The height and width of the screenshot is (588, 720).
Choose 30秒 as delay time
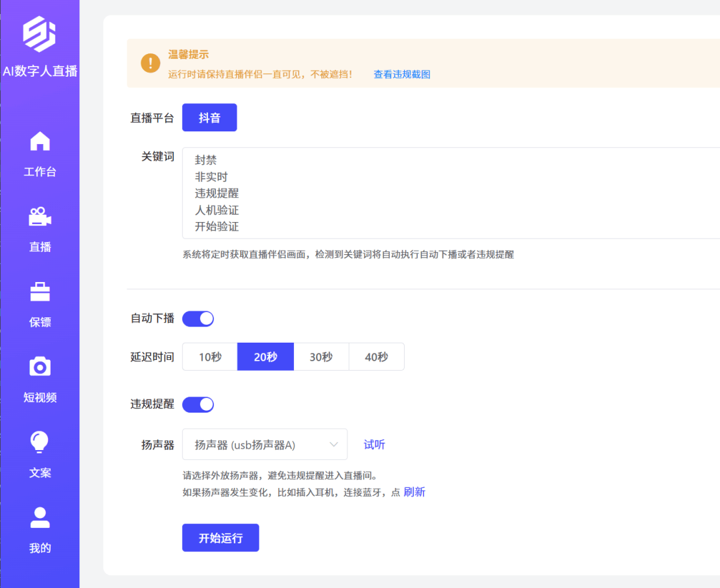click(321, 357)
